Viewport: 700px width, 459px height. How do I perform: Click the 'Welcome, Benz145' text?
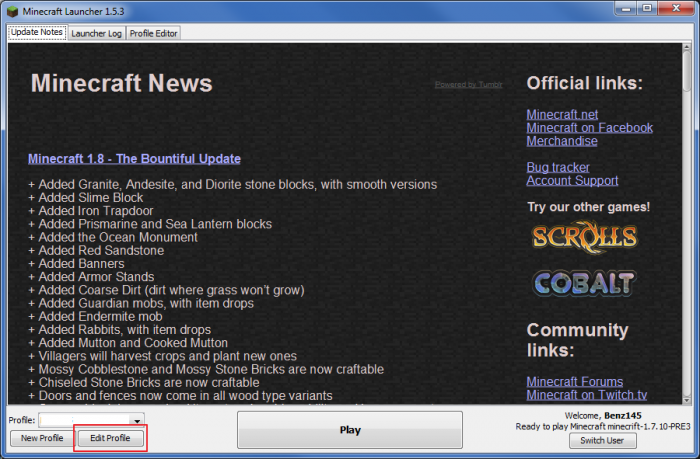click(603, 416)
